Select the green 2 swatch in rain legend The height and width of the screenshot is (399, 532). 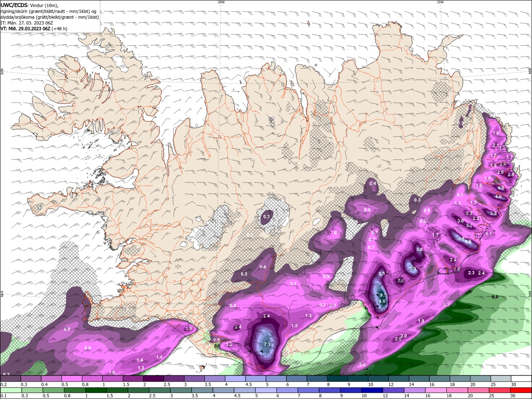[138, 390]
